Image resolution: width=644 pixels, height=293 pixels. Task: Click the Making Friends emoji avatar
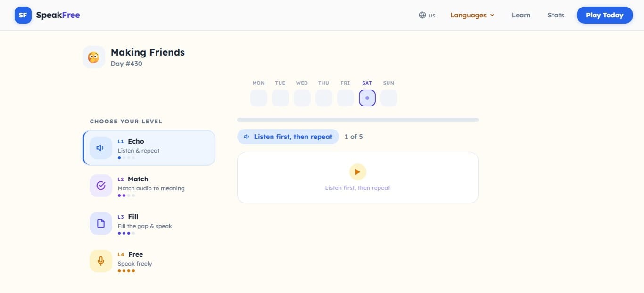(x=93, y=57)
